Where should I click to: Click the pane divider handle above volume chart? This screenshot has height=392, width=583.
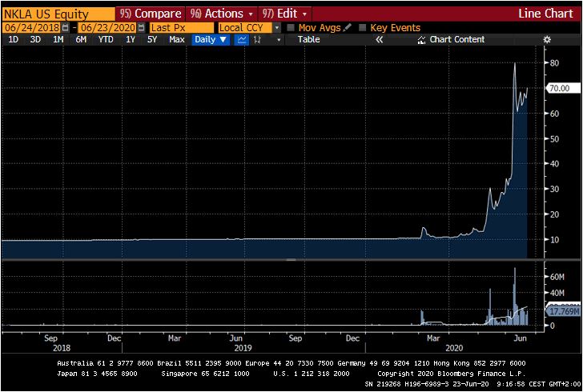pyautogui.click(x=291, y=260)
